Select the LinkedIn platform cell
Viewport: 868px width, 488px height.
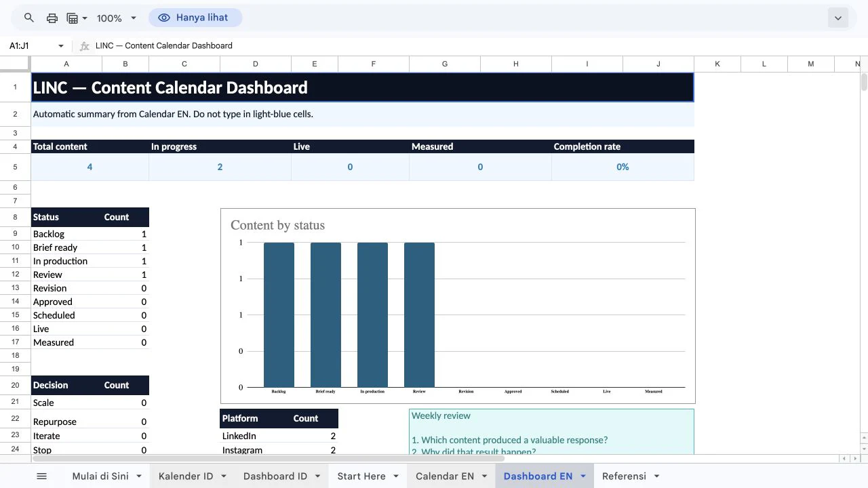tap(256, 436)
